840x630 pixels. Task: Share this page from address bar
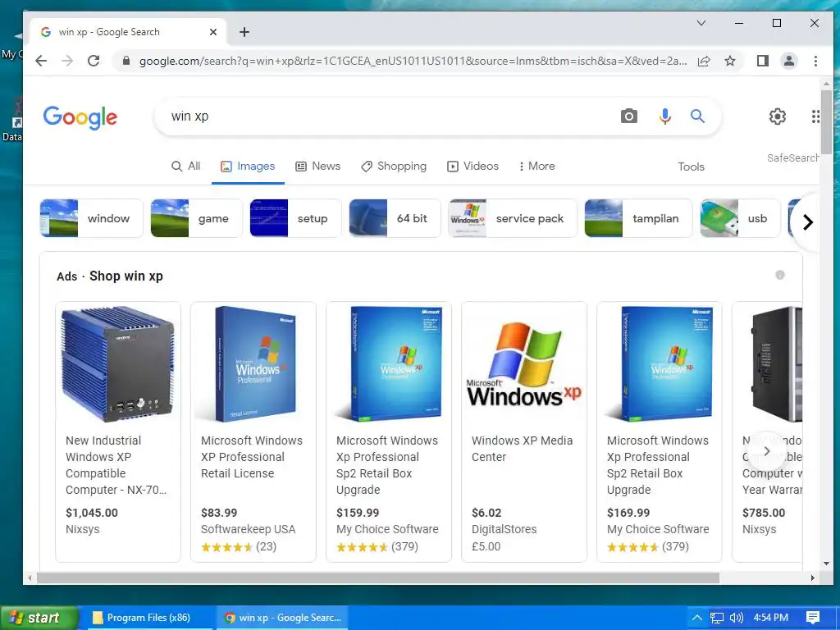[704, 61]
